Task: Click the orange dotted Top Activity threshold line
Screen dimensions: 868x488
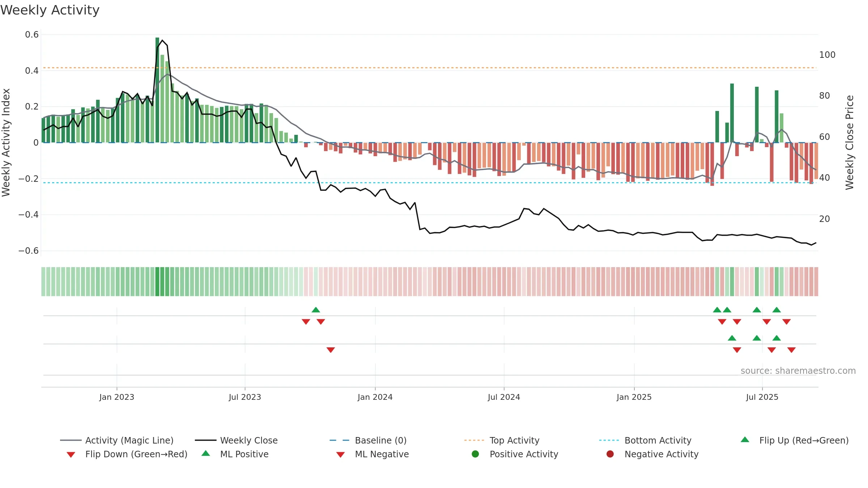Action: [x=430, y=68]
